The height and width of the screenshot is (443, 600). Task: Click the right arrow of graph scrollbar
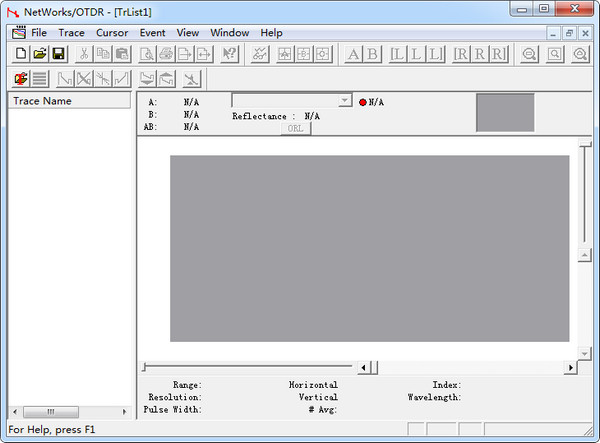click(571, 368)
